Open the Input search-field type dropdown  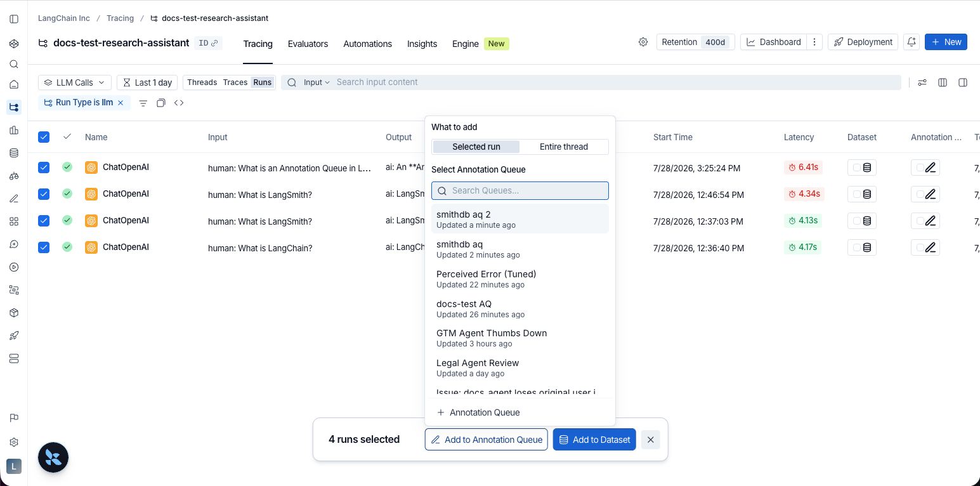click(317, 82)
